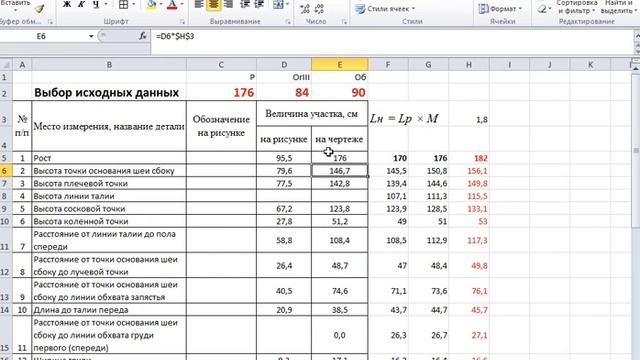Click the Clear eraser icon
This screenshot has width=640, height=360.
542,9
